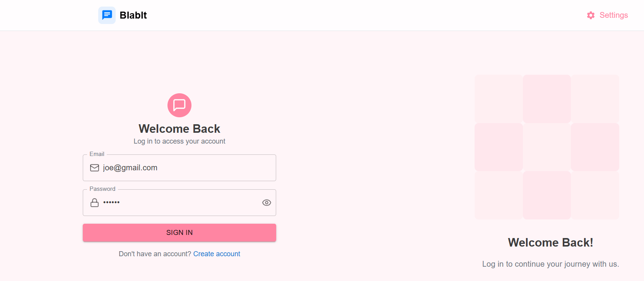Click the top-center pink grid tile
This screenshot has width=644, height=281.
click(x=547, y=99)
